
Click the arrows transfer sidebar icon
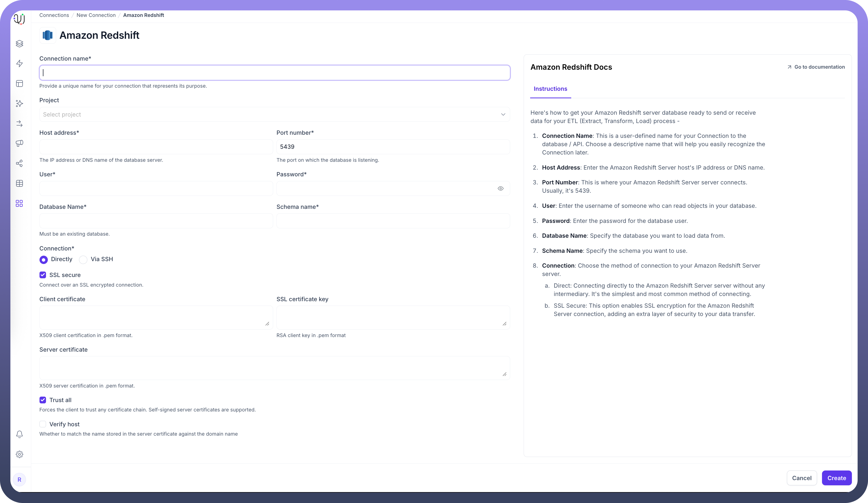click(19, 124)
